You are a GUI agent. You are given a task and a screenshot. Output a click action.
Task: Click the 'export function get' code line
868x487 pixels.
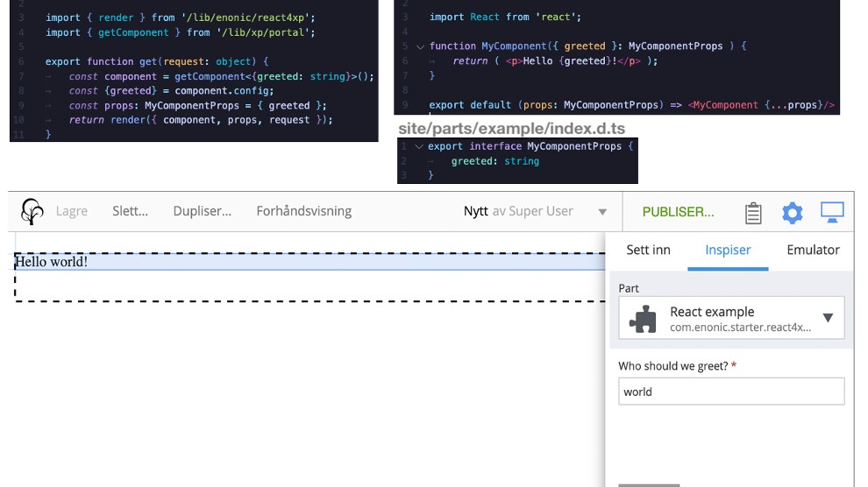click(x=157, y=61)
